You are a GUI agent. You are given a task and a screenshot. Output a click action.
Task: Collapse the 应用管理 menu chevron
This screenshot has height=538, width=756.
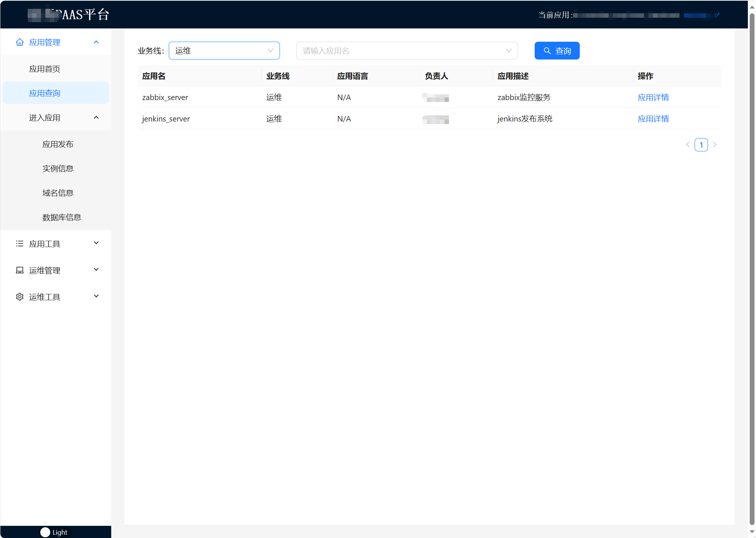[96, 42]
